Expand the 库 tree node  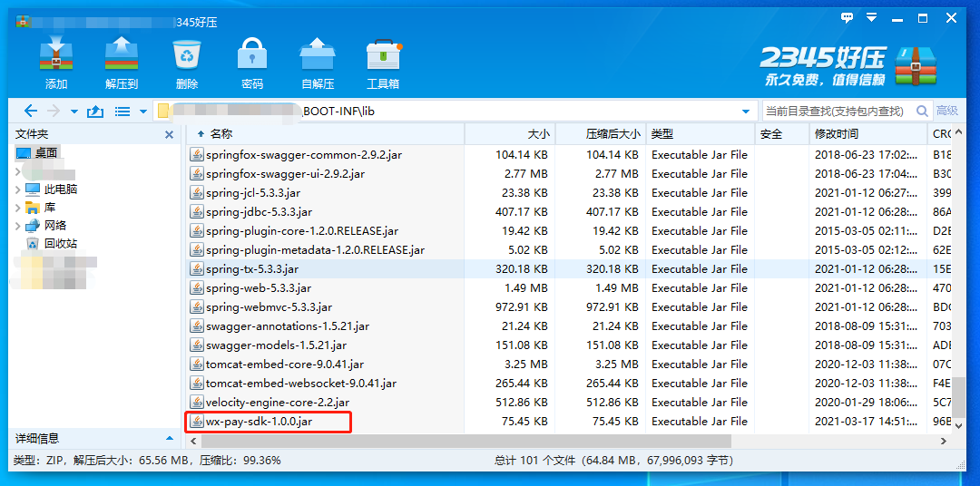(x=17, y=208)
